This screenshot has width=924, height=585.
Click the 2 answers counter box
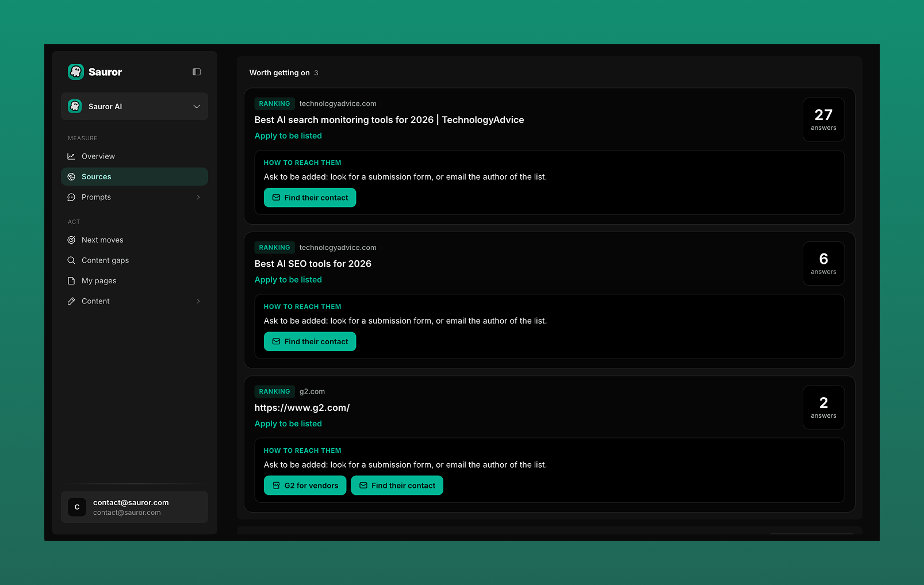[x=823, y=407]
